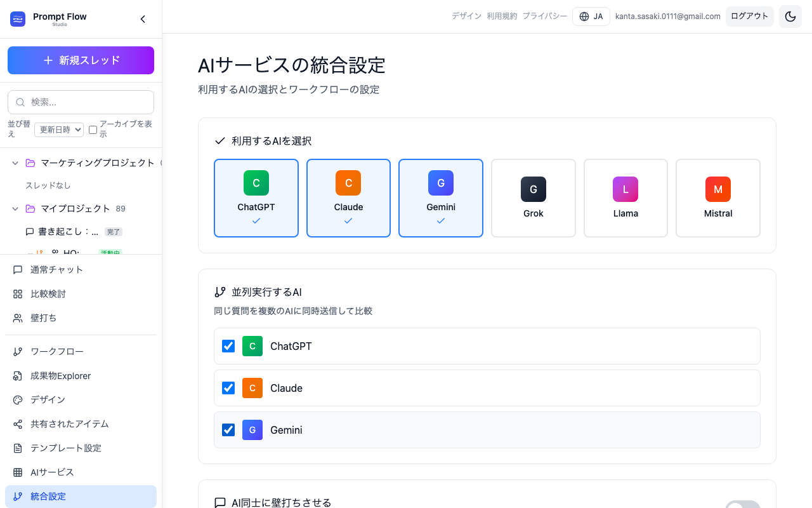Viewport: 812px width, 508px height.
Task: Open 壁打ち in sidebar
Action: [81, 318]
